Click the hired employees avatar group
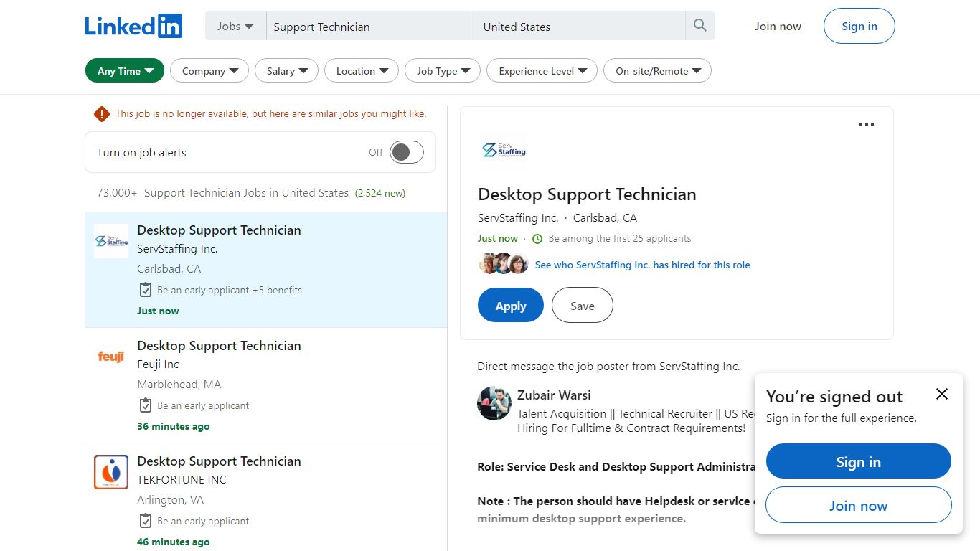Screen dimensions: 980x551 (504, 264)
